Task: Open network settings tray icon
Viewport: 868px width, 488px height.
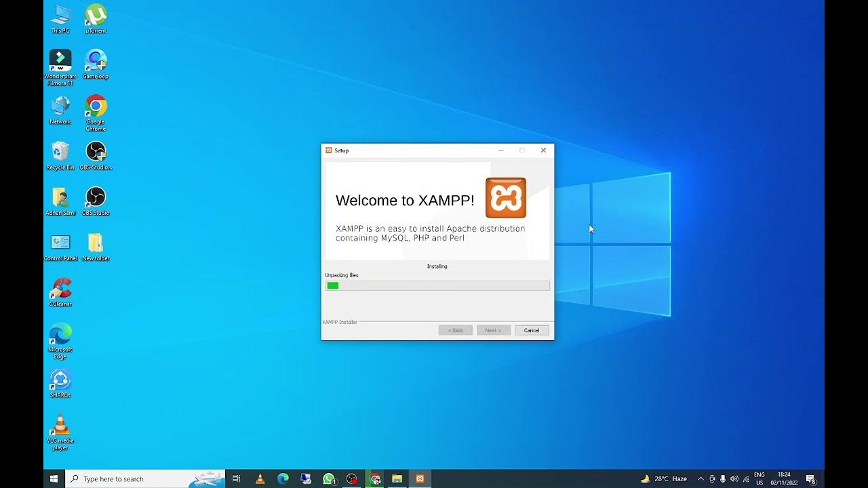Action: coord(746,479)
